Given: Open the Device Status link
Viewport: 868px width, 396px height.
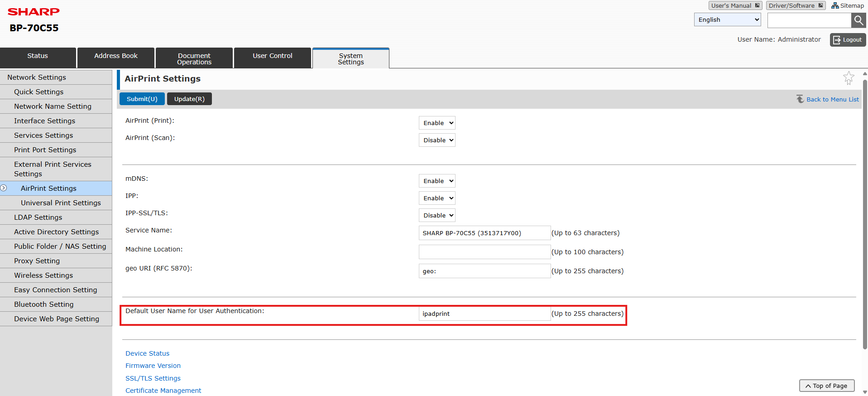Looking at the screenshot, I should point(148,353).
